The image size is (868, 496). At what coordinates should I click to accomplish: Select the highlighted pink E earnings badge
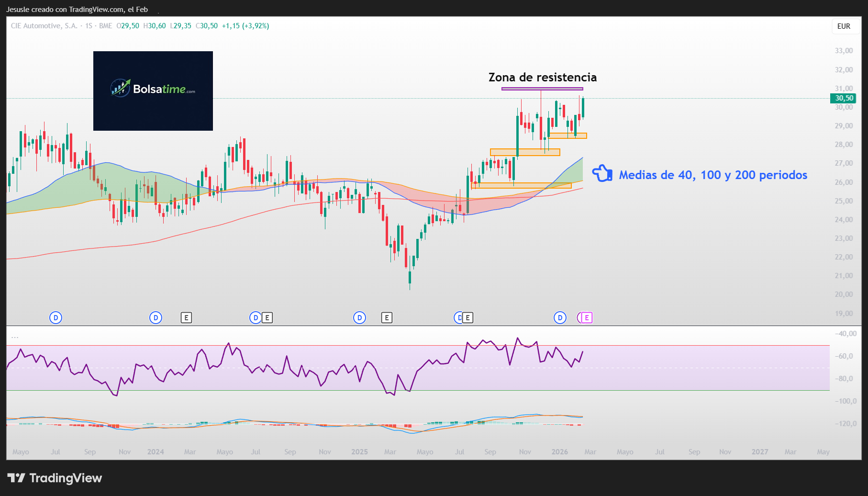(x=586, y=317)
